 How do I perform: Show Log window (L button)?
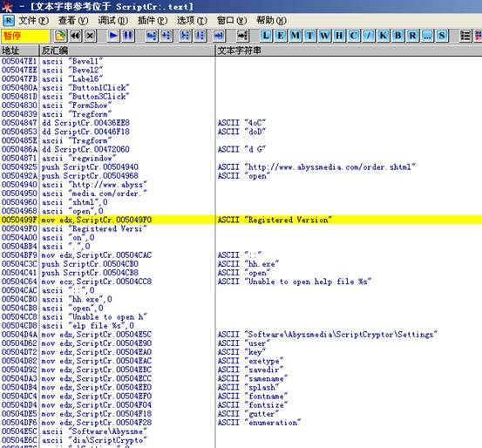coord(266,36)
